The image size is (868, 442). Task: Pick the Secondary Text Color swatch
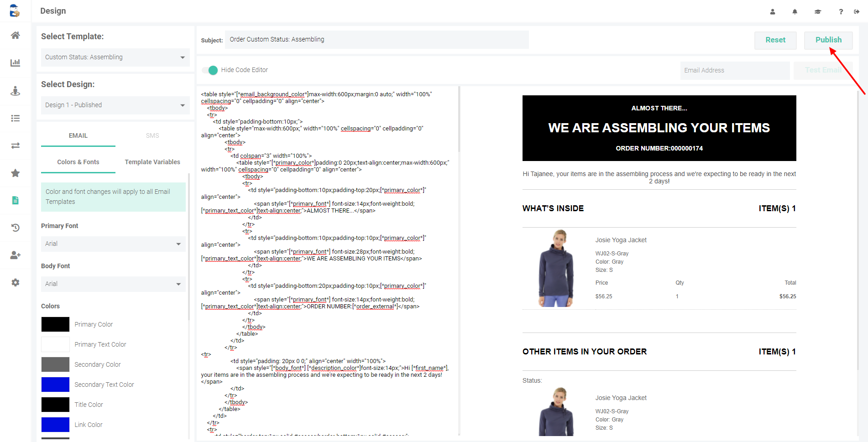tap(55, 385)
